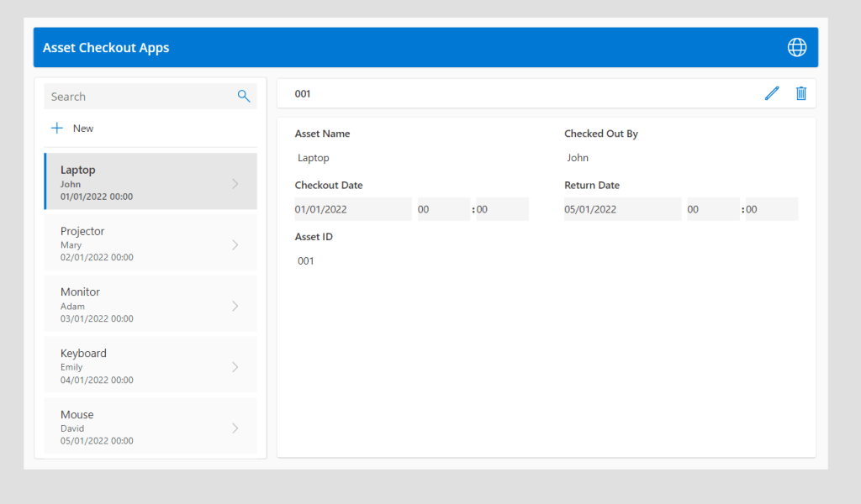The image size is (861, 504).
Task: Click the magnifying glass search icon
Action: click(x=243, y=96)
